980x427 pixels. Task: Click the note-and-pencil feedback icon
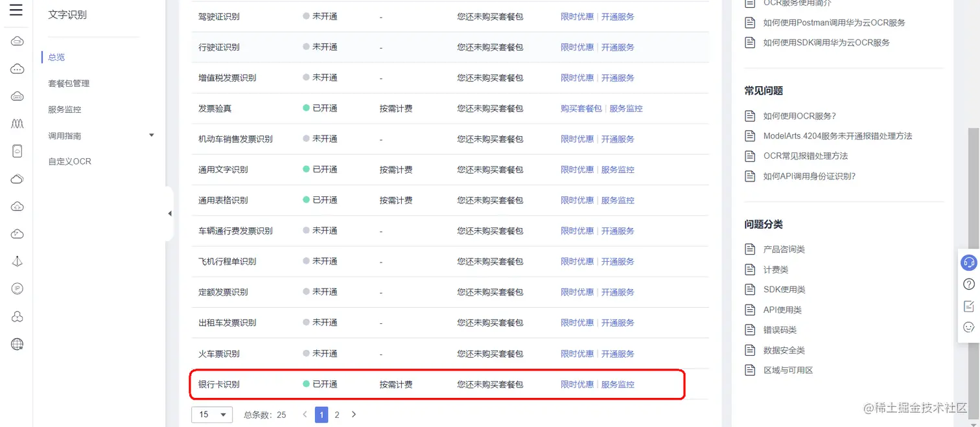(x=969, y=306)
